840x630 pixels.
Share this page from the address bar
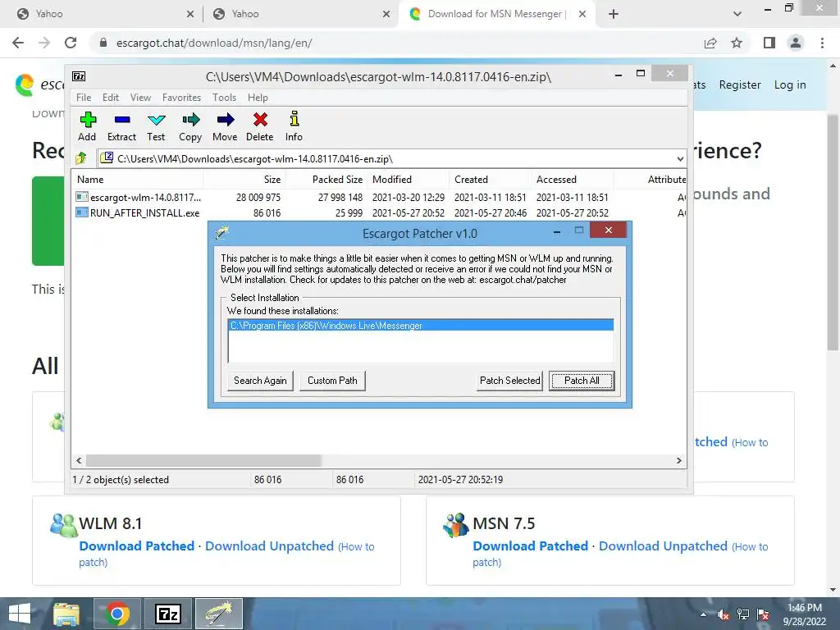(x=710, y=43)
